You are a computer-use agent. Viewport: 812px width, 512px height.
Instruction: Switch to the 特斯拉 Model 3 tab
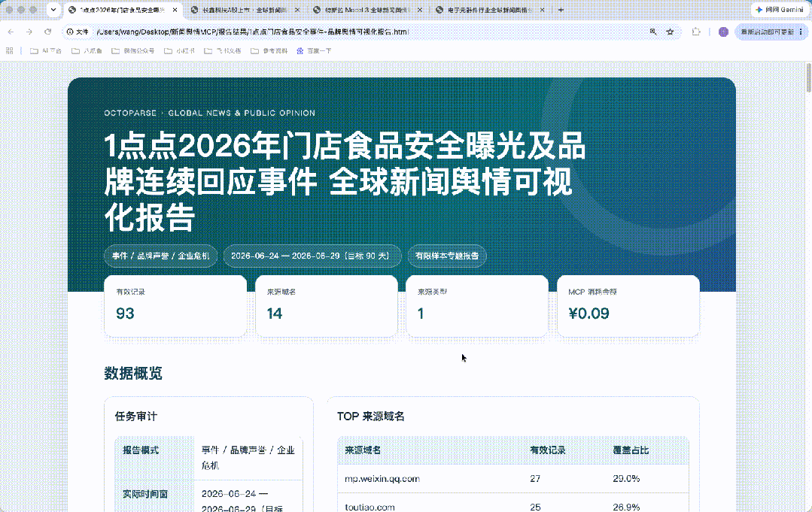(x=366, y=10)
